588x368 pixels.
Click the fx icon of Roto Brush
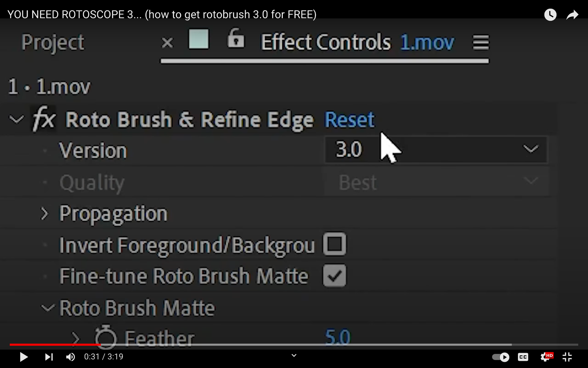point(44,119)
